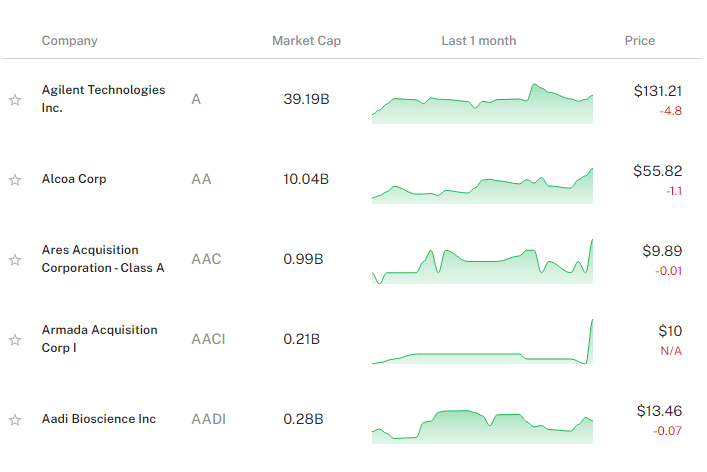This screenshot has height=472, width=707.
Task: Open Armada Acquisition Corp I details
Action: point(99,338)
